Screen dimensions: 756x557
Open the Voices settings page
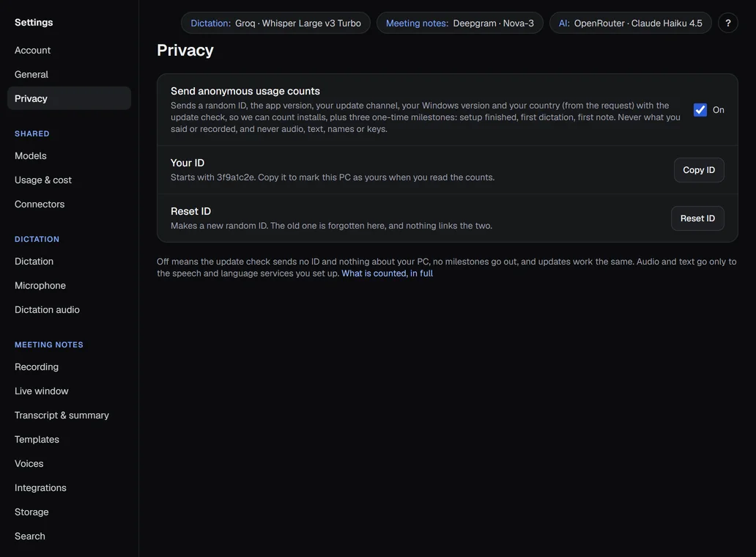tap(69, 463)
